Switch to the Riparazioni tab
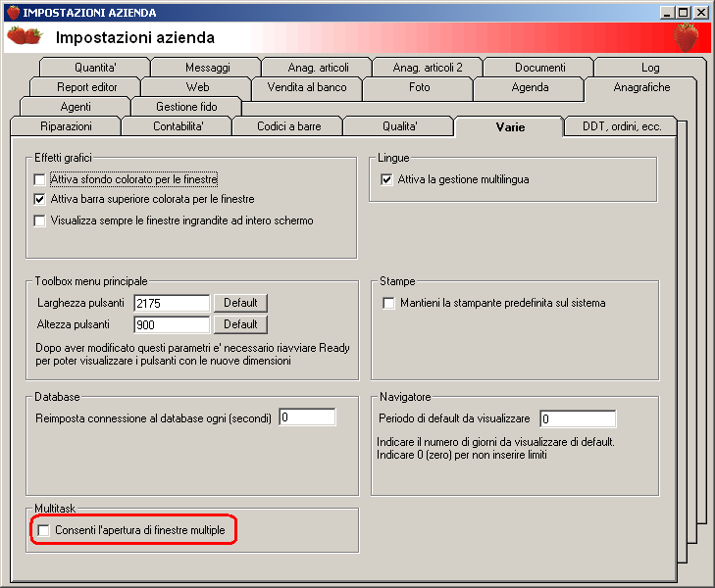715x588 pixels. click(66, 126)
